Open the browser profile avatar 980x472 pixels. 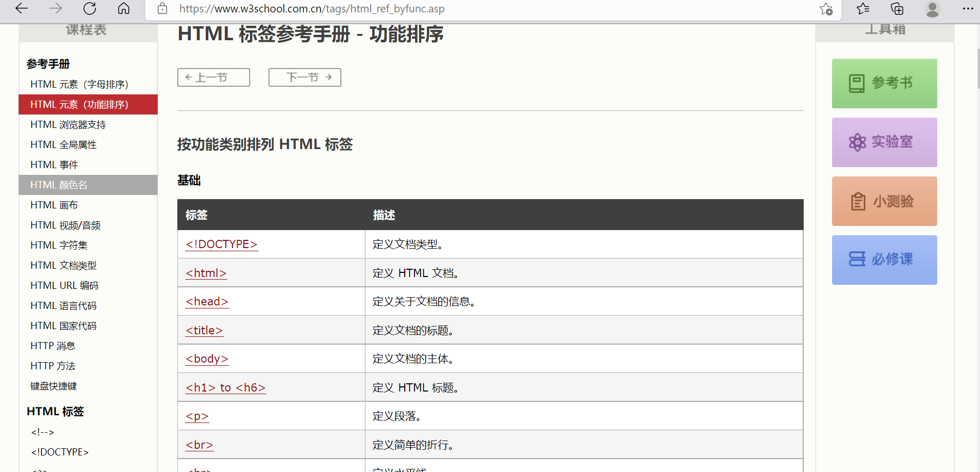pyautogui.click(x=932, y=9)
